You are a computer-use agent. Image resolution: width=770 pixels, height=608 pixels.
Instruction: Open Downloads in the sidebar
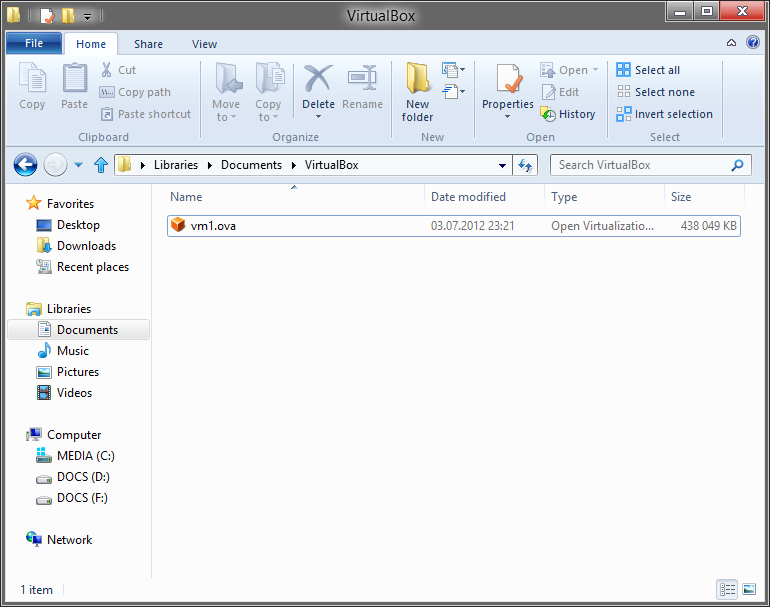click(76, 246)
